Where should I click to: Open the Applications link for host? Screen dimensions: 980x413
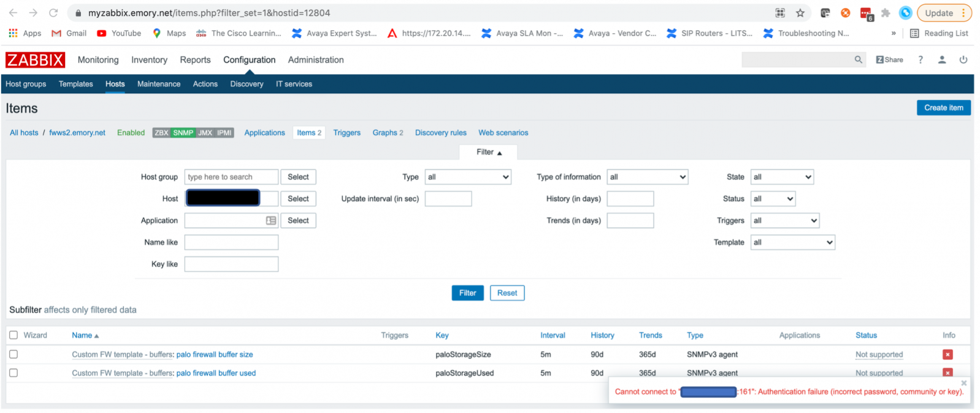tap(265, 133)
